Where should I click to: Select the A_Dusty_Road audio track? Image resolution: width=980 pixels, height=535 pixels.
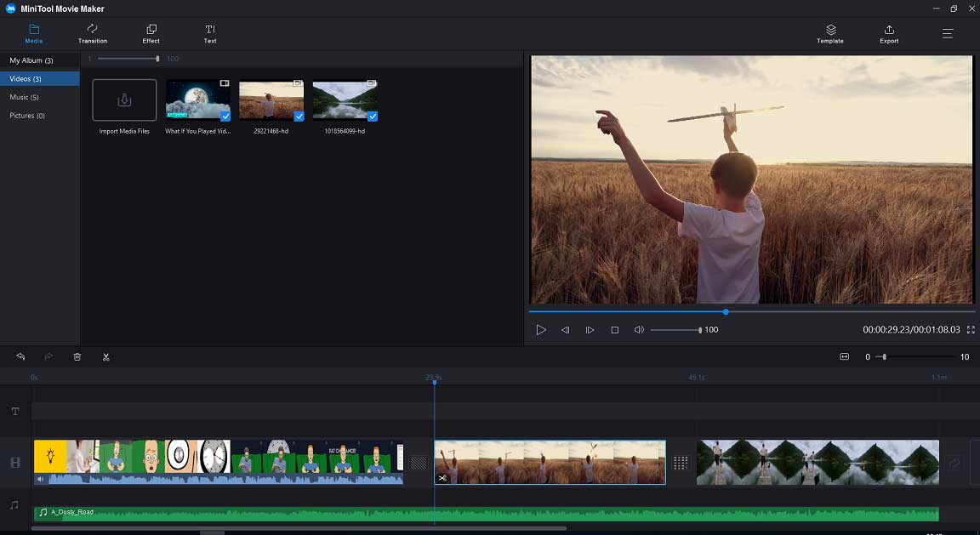coord(487,513)
